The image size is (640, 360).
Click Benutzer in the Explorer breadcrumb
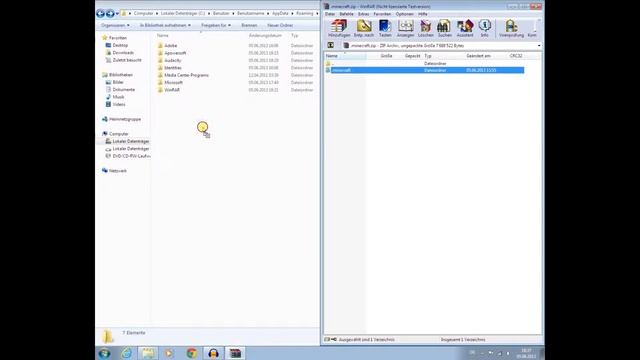pyautogui.click(x=221, y=13)
